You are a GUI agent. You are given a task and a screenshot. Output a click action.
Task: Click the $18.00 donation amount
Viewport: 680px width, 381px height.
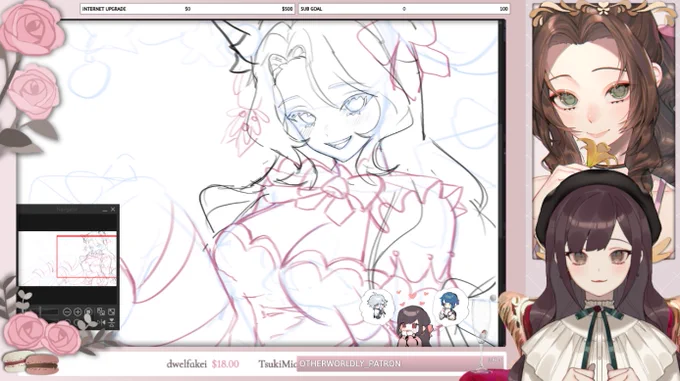225,364
